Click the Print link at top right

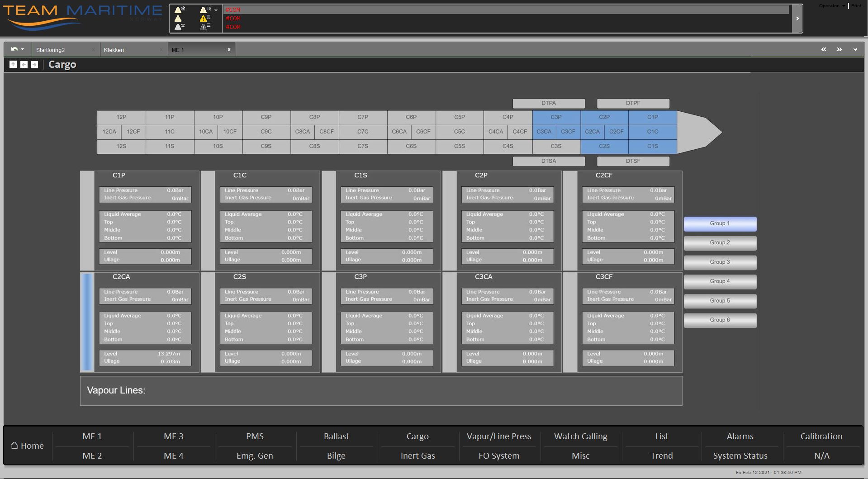[858, 5]
